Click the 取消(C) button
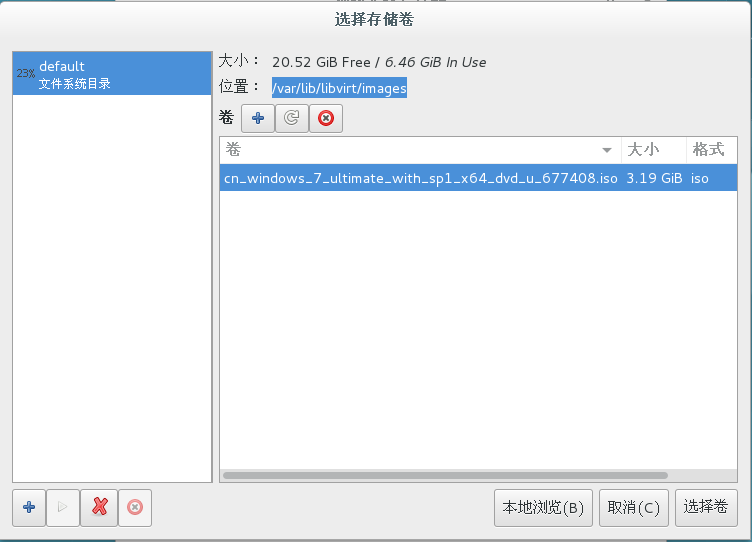The height and width of the screenshot is (542, 752). (634, 507)
